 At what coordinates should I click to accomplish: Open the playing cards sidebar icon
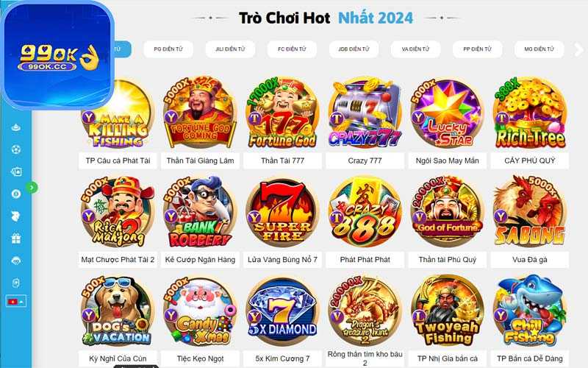[15, 171]
